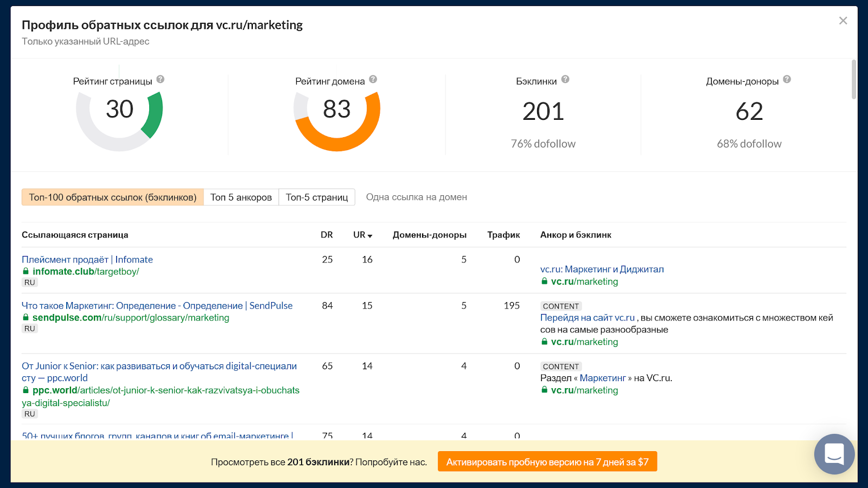The height and width of the screenshot is (488, 868).
Task: Open vc.ru/marketing backlink in ppc.world row
Action: tap(585, 390)
